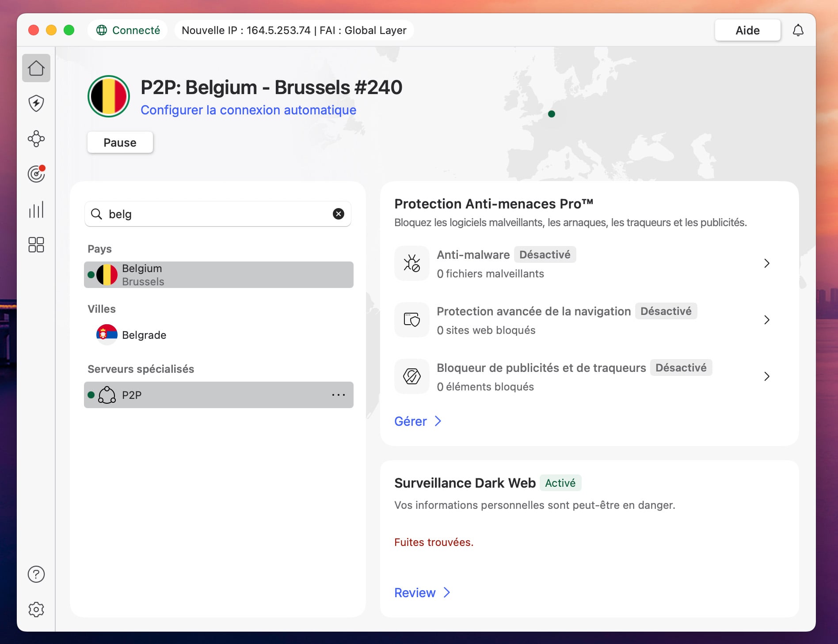
Task: Click the yellow minimize window button
Action: [51, 30]
